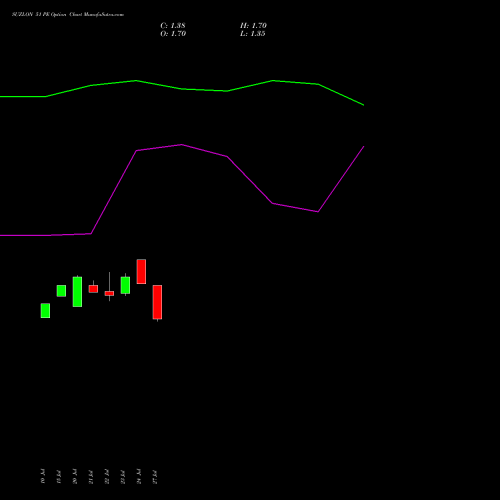Click the green candle above 23 Jul
The height and width of the screenshot is (500, 500).
tap(125, 285)
